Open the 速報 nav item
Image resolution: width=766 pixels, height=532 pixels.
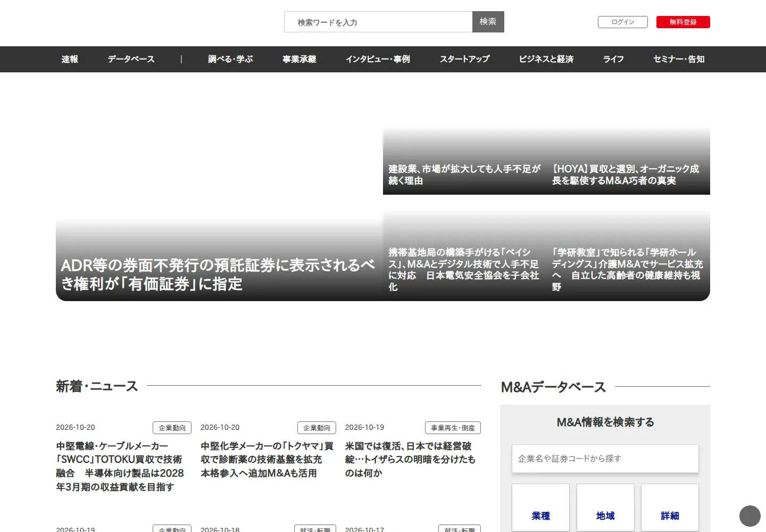click(70, 59)
